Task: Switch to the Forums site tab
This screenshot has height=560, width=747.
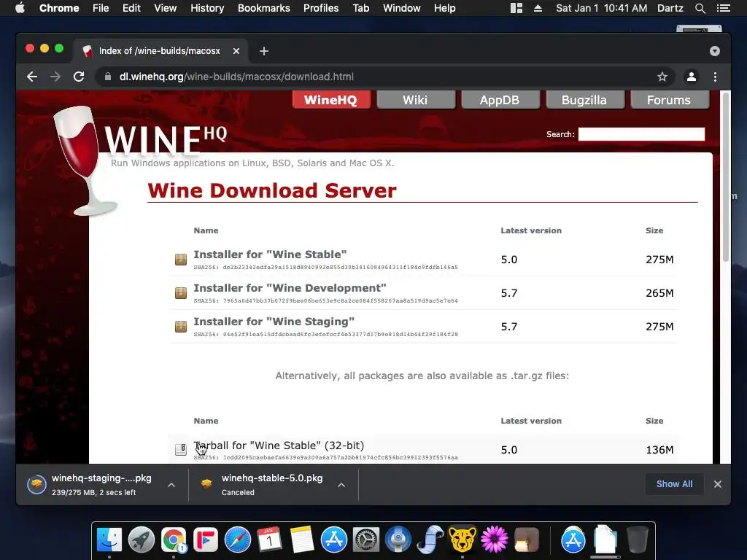Action: pyautogui.click(x=670, y=99)
